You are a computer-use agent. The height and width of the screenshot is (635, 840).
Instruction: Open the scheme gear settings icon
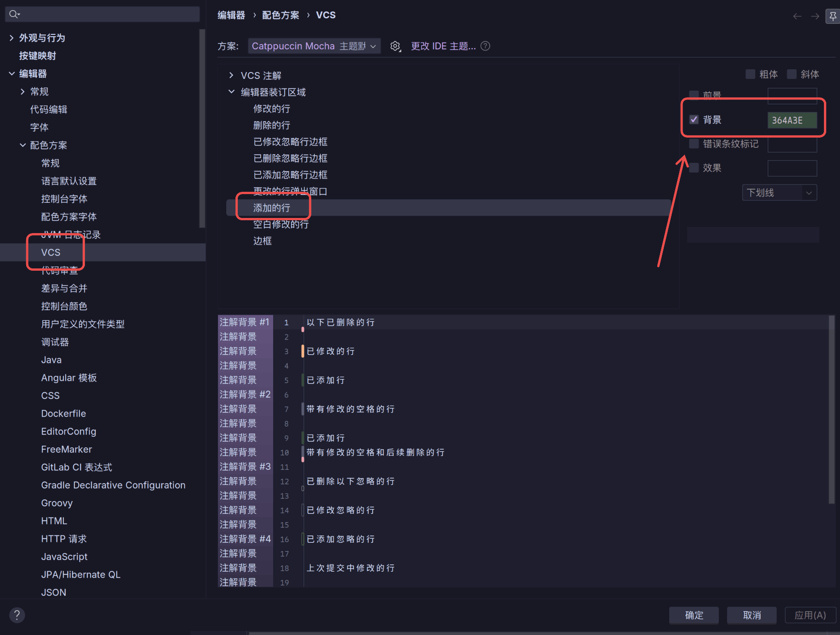pos(395,46)
